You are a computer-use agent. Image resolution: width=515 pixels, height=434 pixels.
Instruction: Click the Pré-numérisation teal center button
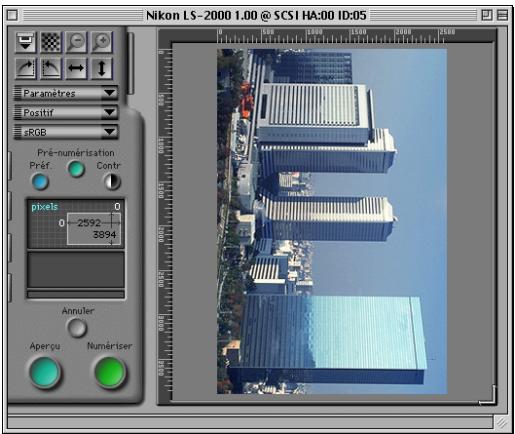[76, 169]
